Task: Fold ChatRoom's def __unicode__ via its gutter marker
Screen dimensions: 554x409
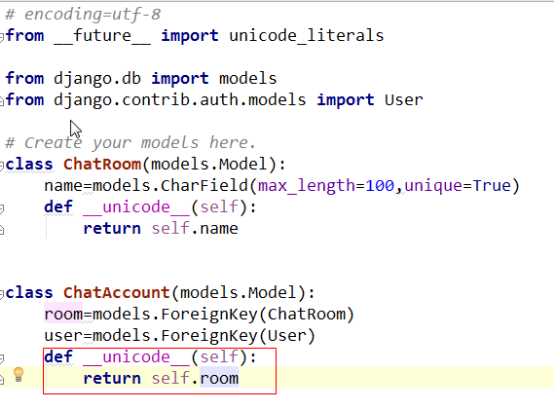Action: pos(1,208)
